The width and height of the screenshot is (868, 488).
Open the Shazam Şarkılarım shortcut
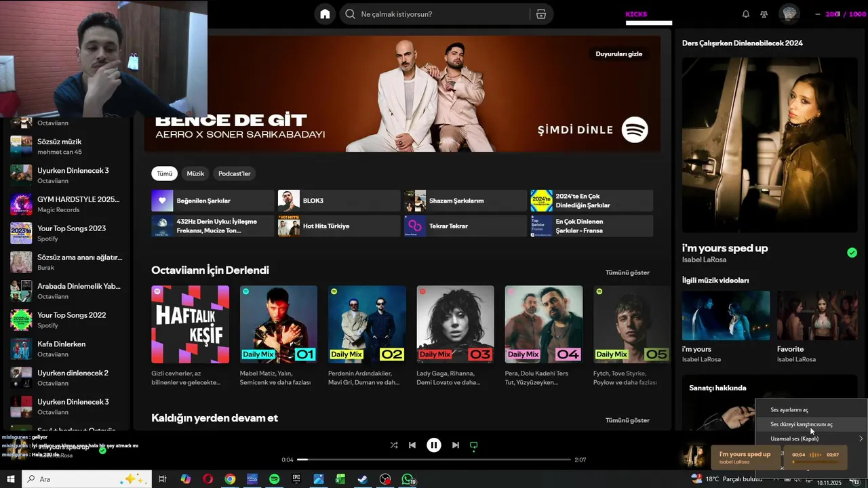(465, 201)
